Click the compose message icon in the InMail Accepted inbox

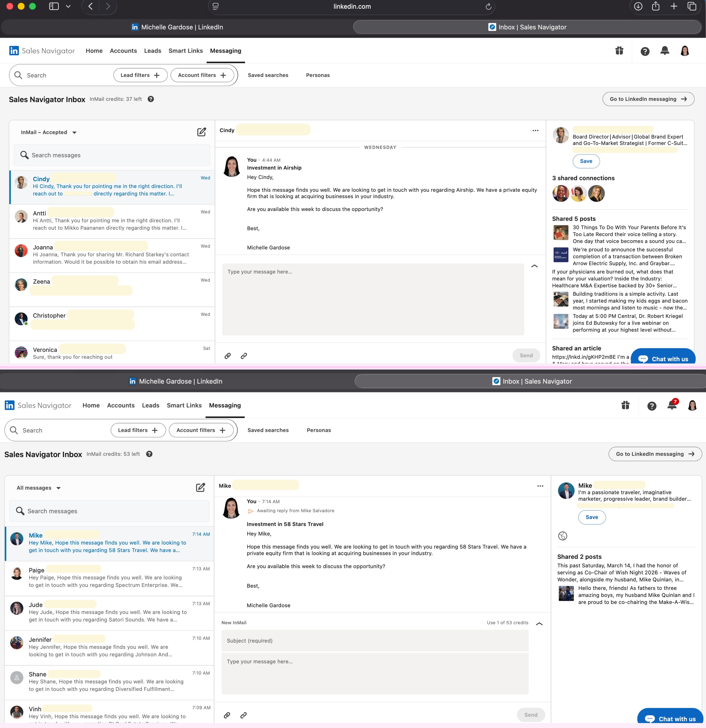201,132
